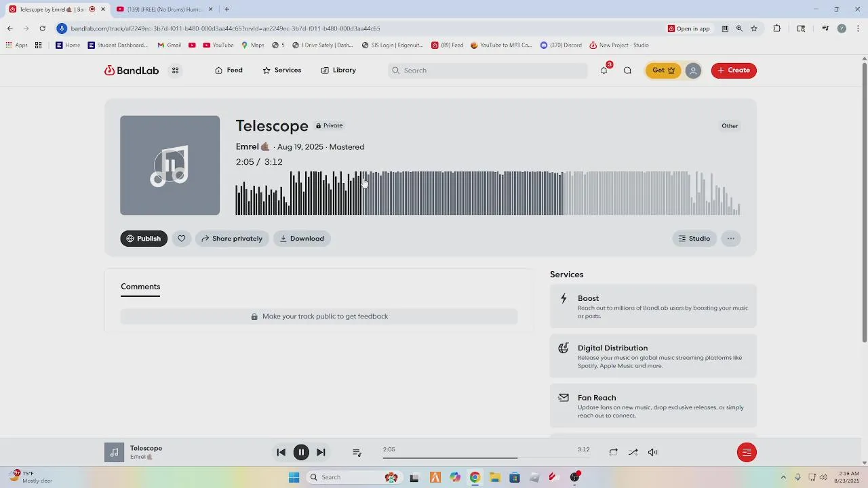The width and height of the screenshot is (868, 488).
Task: Open the BandLab apps grid menu
Action: click(175, 70)
